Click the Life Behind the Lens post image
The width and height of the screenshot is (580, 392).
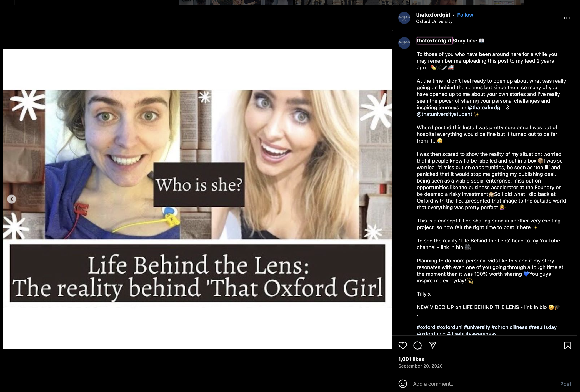198,199
